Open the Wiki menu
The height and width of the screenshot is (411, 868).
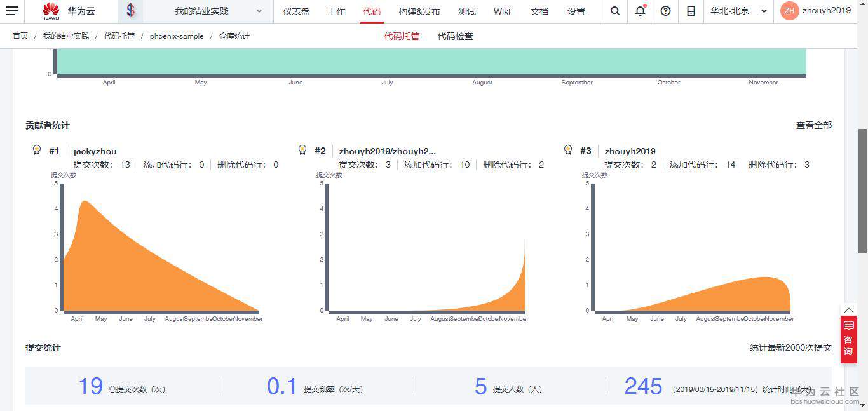[x=502, y=11]
